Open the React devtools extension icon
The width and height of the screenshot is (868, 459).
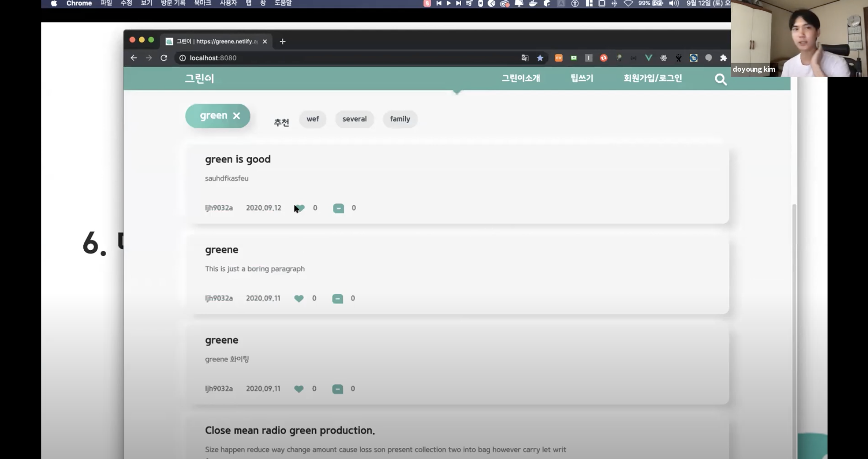click(x=663, y=58)
